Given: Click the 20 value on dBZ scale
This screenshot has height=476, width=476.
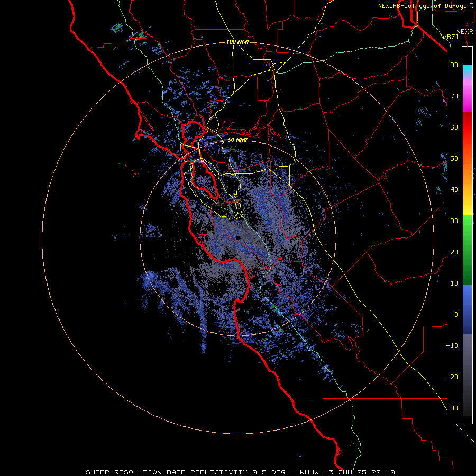Looking at the screenshot, I should click(x=454, y=252).
